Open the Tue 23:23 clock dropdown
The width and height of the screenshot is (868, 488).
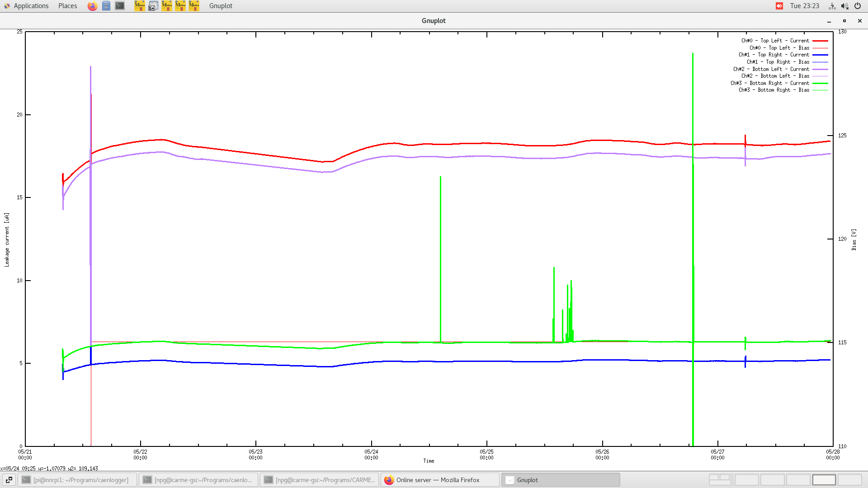coord(804,6)
